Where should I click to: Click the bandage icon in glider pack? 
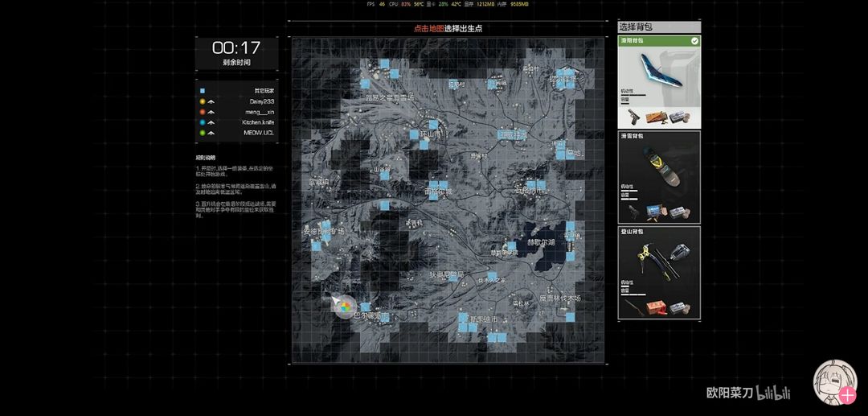tap(679, 117)
